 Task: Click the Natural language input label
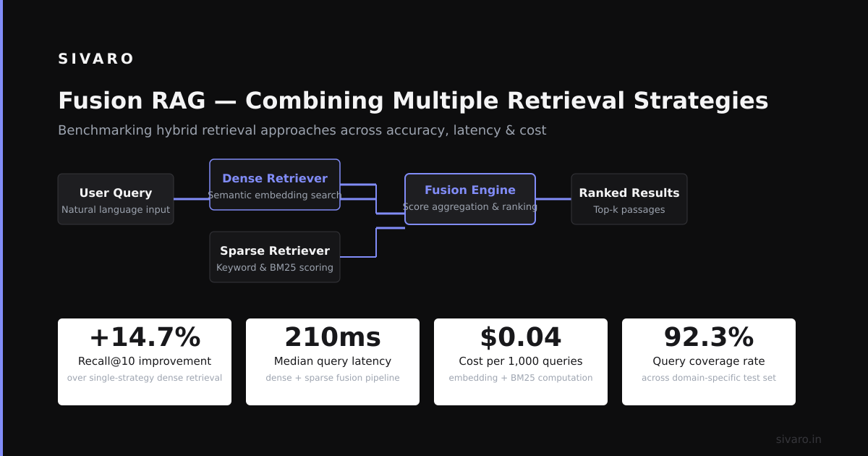(116, 210)
